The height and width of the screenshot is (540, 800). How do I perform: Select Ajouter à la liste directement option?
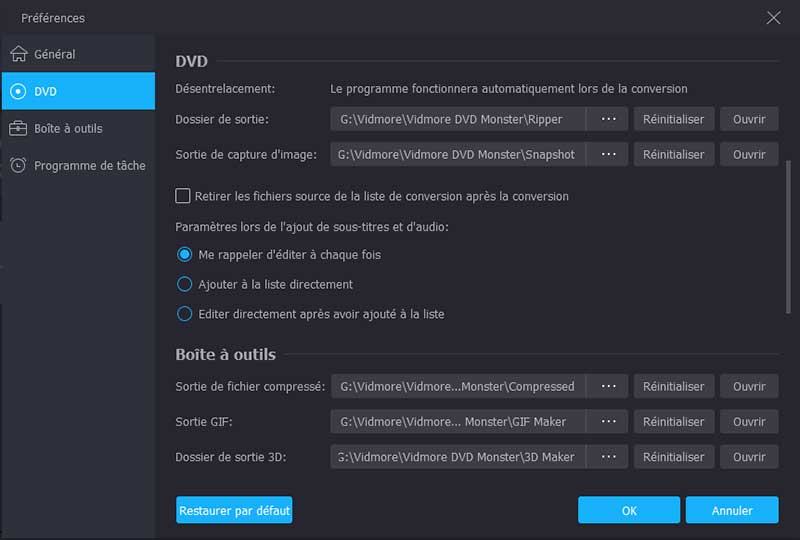pos(184,284)
